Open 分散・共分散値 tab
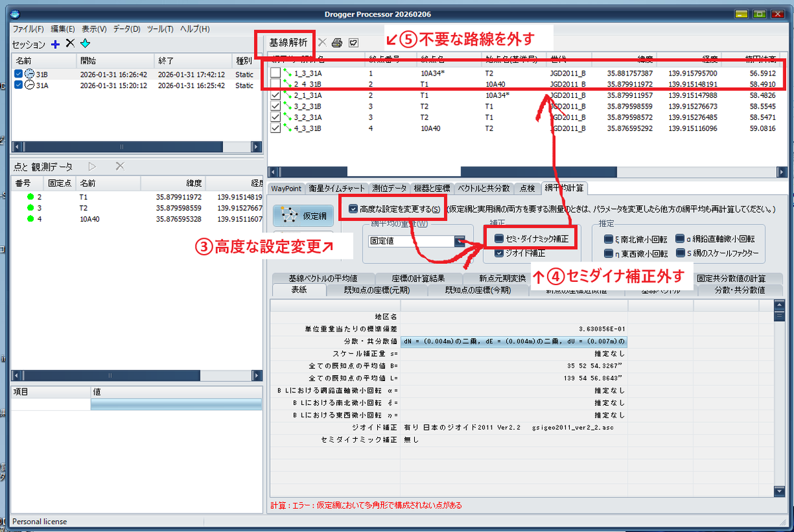 point(740,290)
